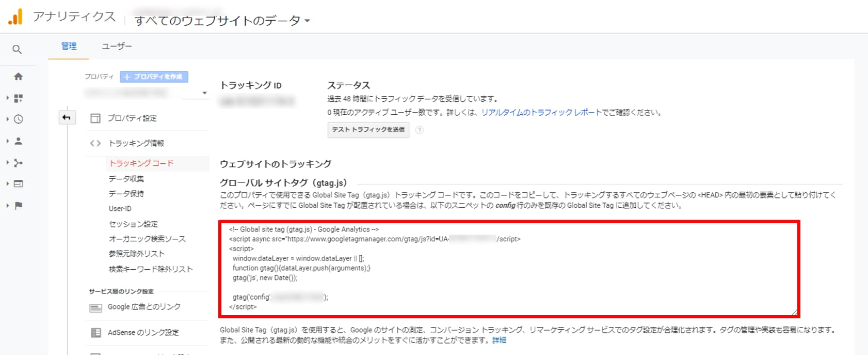
Task: Click the トラッキング情報 code brackets icon
Action: click(95, 143)
